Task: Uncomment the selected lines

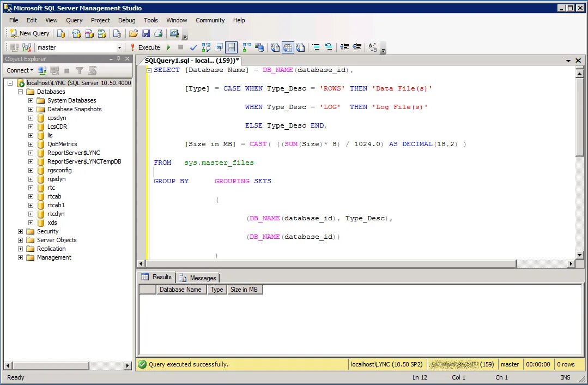Action: (329, 47)
